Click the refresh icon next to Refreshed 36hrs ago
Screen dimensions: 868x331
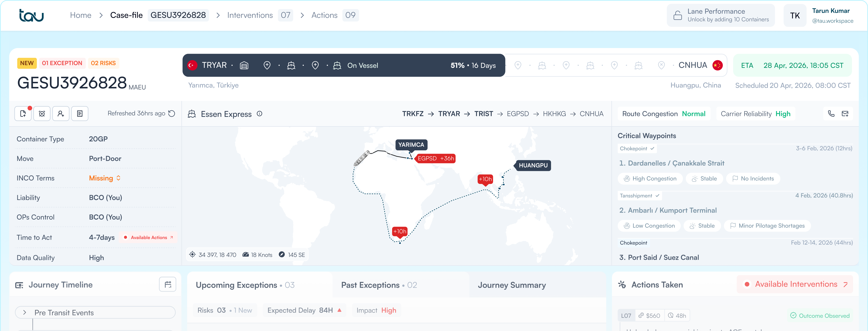click(172, 113)
